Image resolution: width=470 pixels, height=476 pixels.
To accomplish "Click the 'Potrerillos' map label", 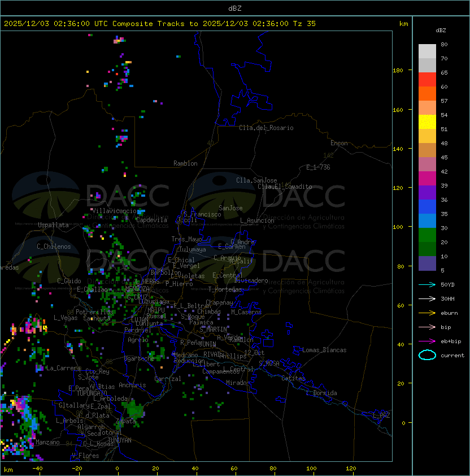I will (x=94, y=311).
